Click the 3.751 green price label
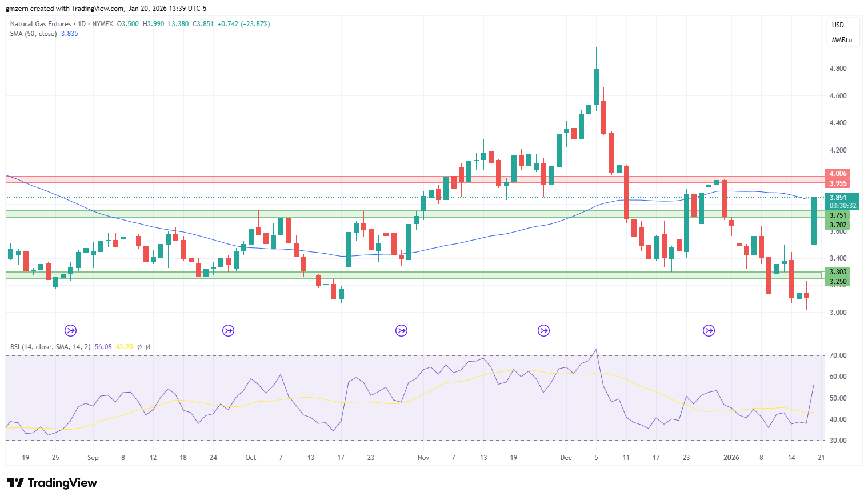Viewport: 868px width, 500px height. (x=838, y=215)
